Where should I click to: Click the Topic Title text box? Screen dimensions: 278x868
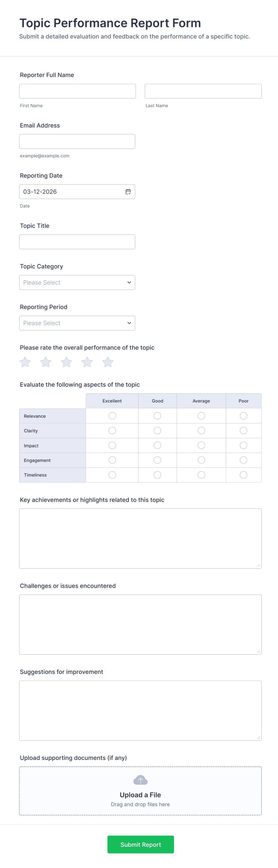coord(77,242)
